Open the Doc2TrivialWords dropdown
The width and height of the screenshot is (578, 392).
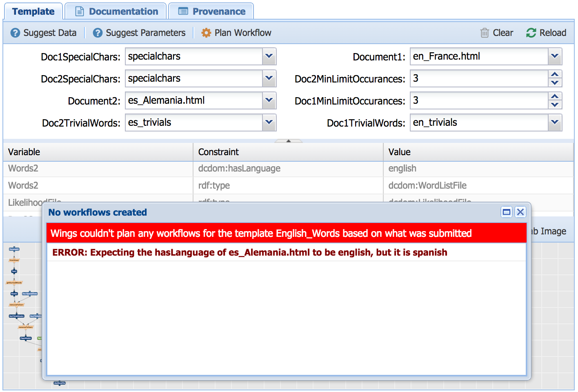[x=269, y=122]
